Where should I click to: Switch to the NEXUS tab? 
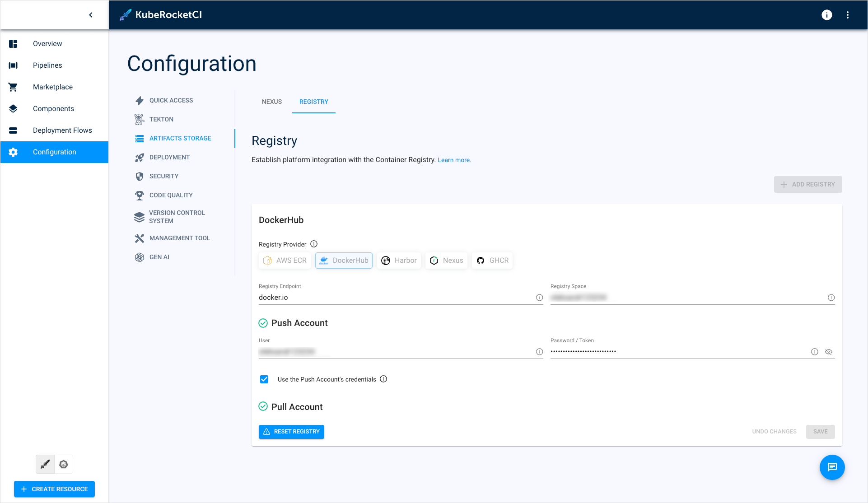(x=271, y=102)
